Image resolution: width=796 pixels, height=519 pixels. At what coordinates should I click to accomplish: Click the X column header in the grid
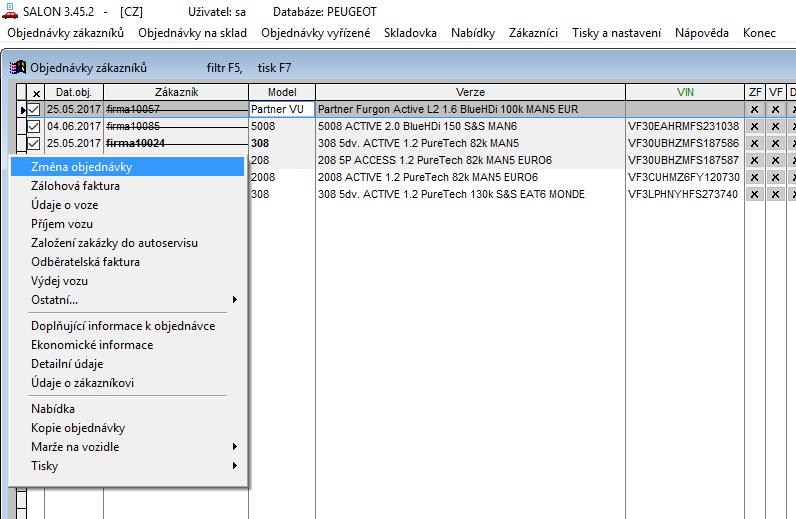coord(36,92)
